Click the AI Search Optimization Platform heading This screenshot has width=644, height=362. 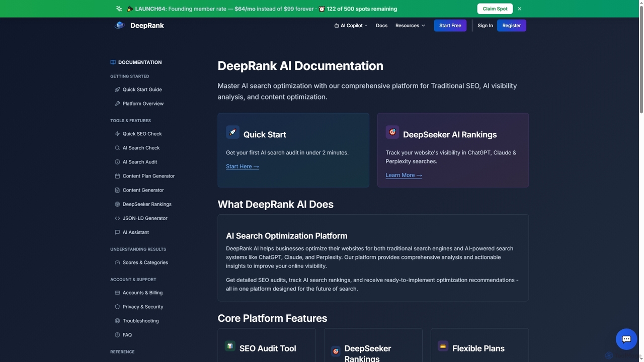[x=287, y=236]
